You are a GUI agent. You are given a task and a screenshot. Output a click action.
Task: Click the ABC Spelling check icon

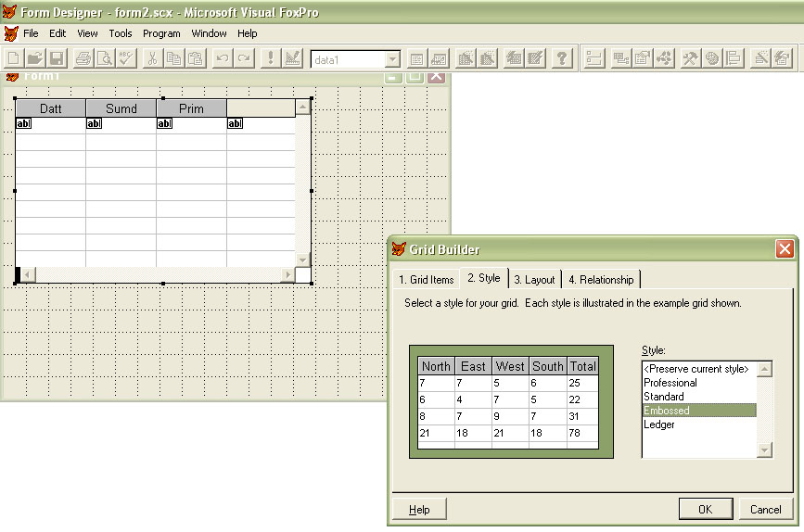click(126, 58)
